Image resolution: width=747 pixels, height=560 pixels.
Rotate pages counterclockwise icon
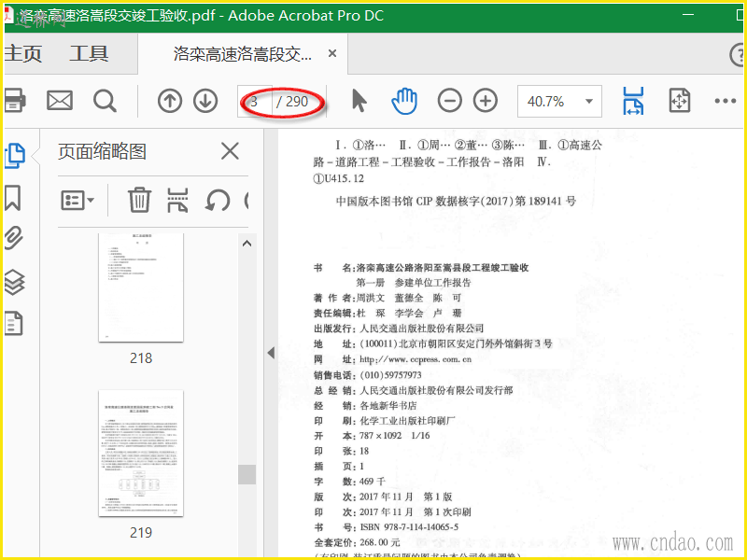click(218, 200)
